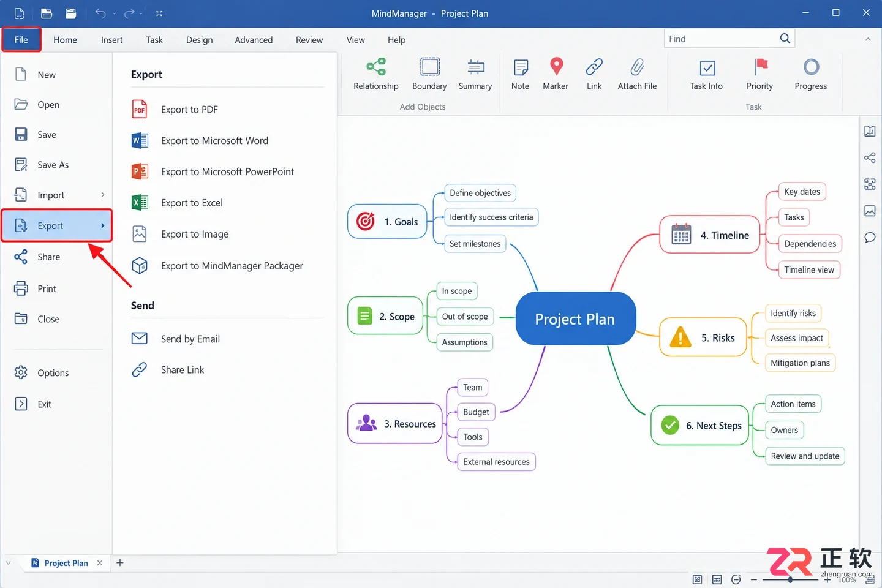The image size is (882, 588).
Task: Click the Redo arrow in title bar
Action: coord(129,13)
